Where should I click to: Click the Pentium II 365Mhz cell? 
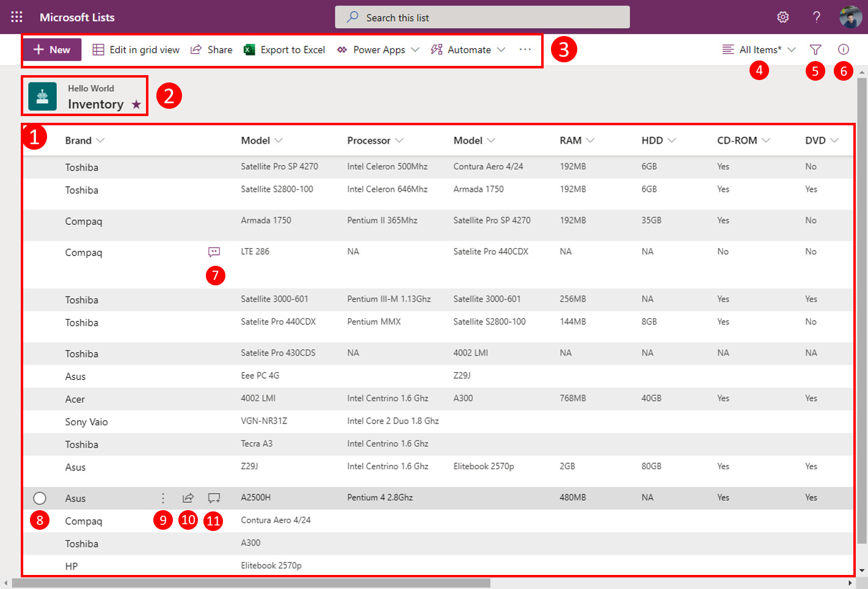[382, 221]
